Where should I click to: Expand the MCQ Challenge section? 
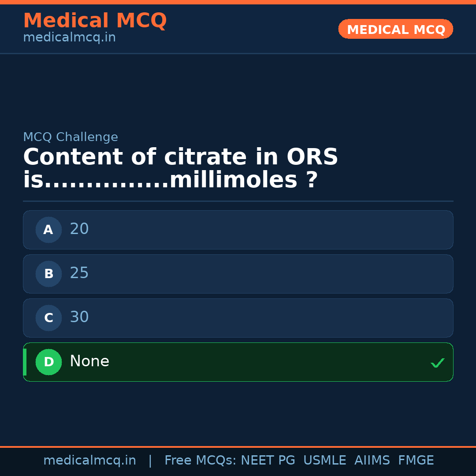pyautogui.click(x=71, y=137)
